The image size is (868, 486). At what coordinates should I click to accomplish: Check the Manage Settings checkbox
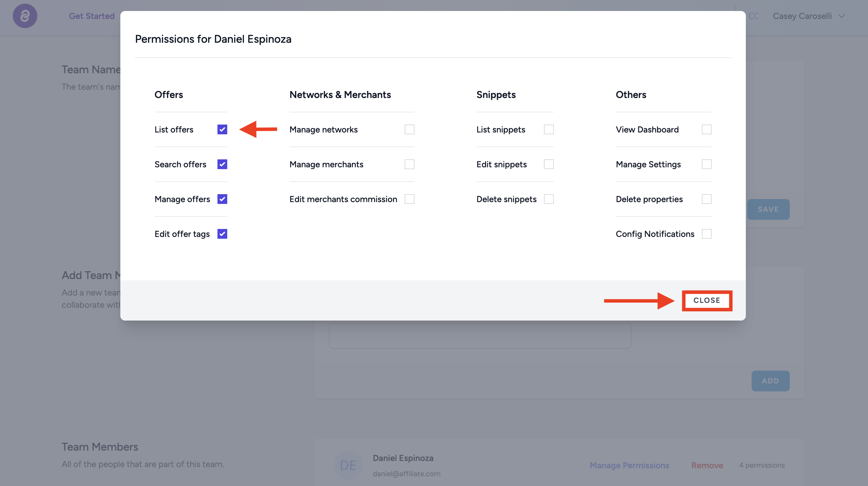[x=707, y=164]
